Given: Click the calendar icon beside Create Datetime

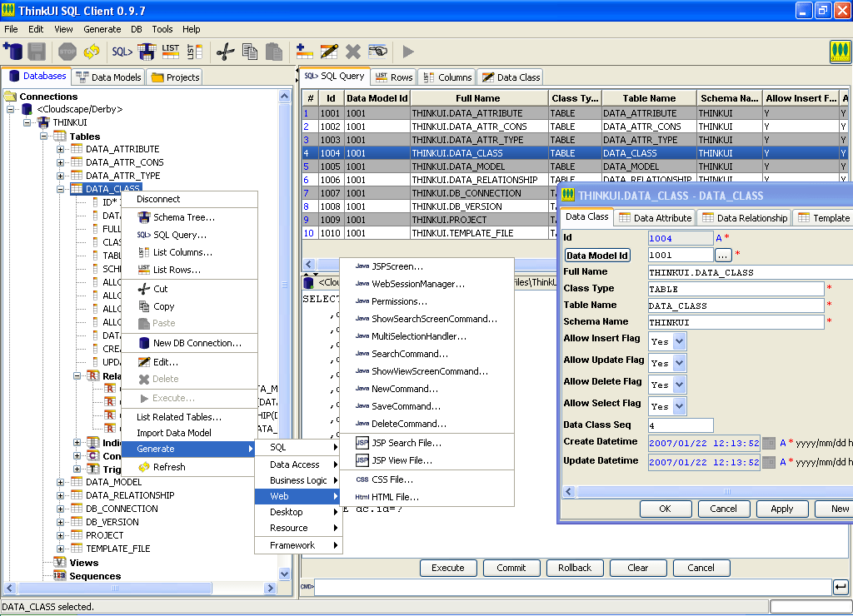Looking at the screenshot, I should 768,443.
